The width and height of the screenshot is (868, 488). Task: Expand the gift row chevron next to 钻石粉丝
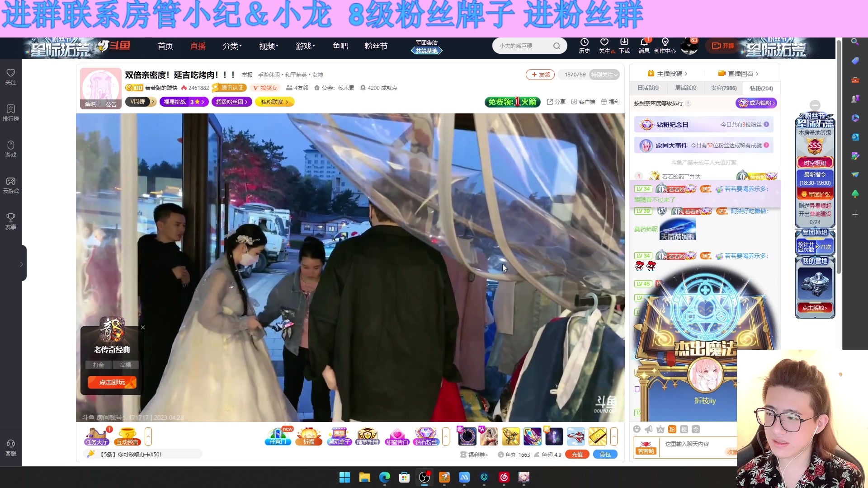pyautogui.click(x=446, y=436)
